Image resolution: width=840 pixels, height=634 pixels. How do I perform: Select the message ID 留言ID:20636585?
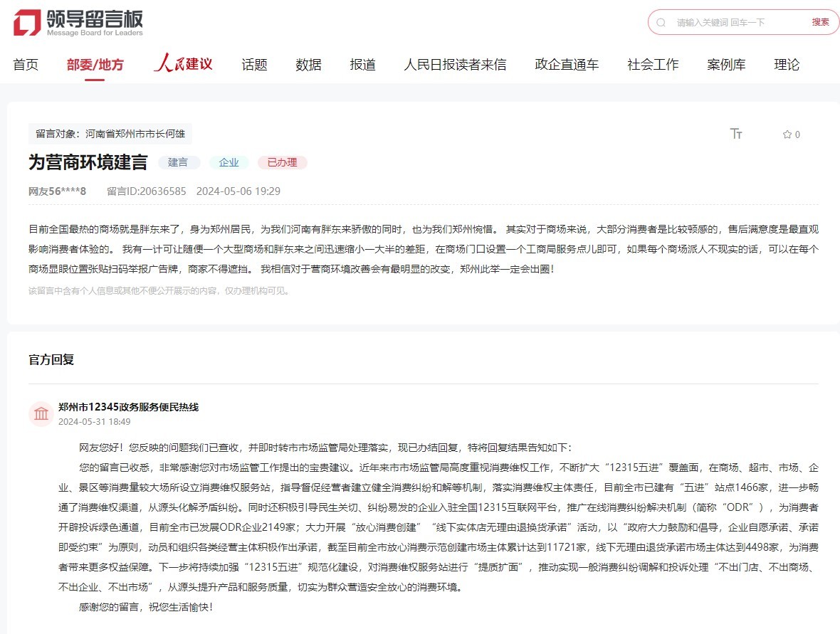pyautogui.click(x=146, y=191)
